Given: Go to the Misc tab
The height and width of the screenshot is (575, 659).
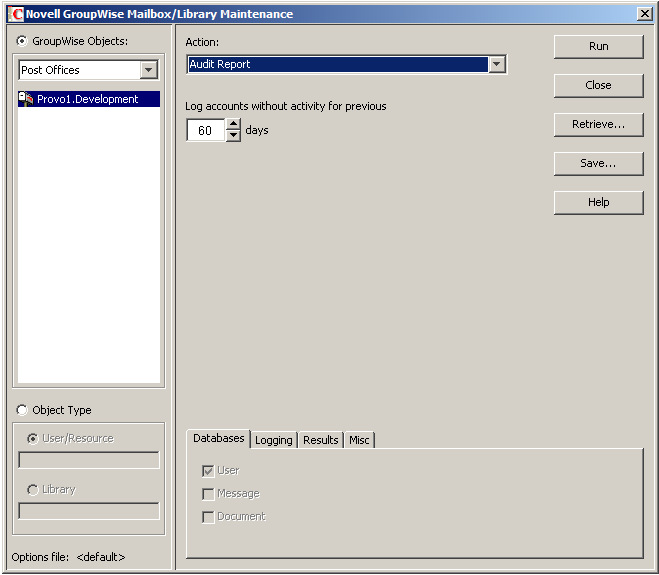Looking at the screenshot, I should click(359, 440).
